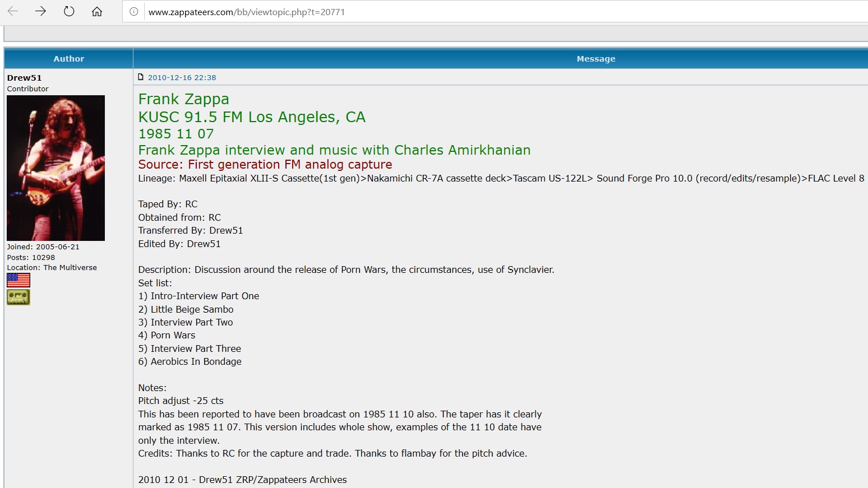Select 'Description: Discussion around the release' line
This screenshot has width=868, height=488.
coord(346,269)
